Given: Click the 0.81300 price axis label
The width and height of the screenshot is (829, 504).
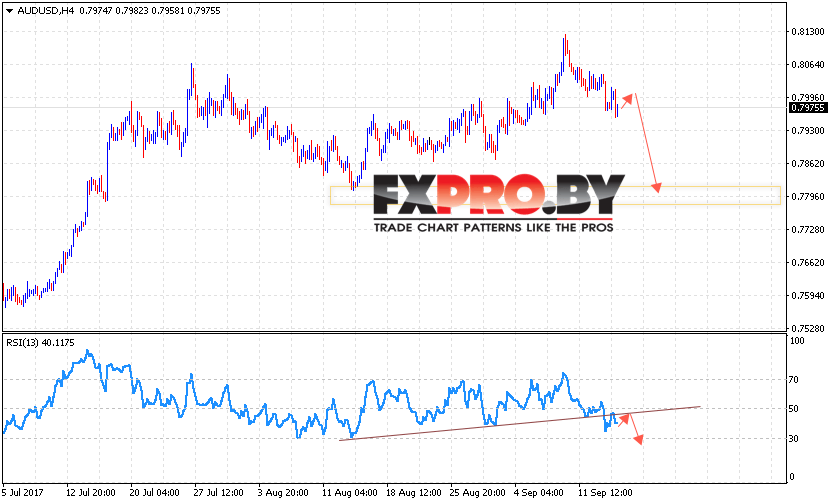Looking at the screenshot, I should 807,32.
